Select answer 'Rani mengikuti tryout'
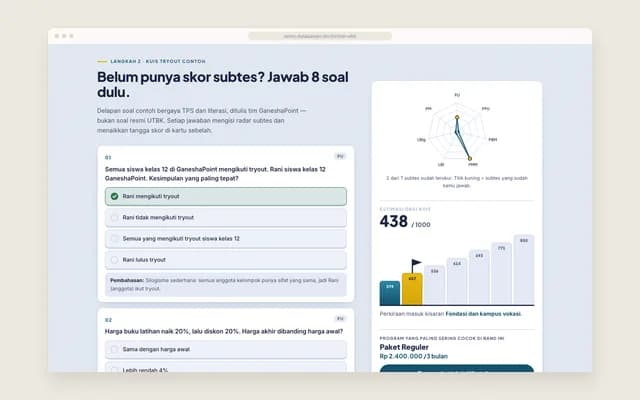Viewport: 640px width, 400px height. [x=226, y=196]
